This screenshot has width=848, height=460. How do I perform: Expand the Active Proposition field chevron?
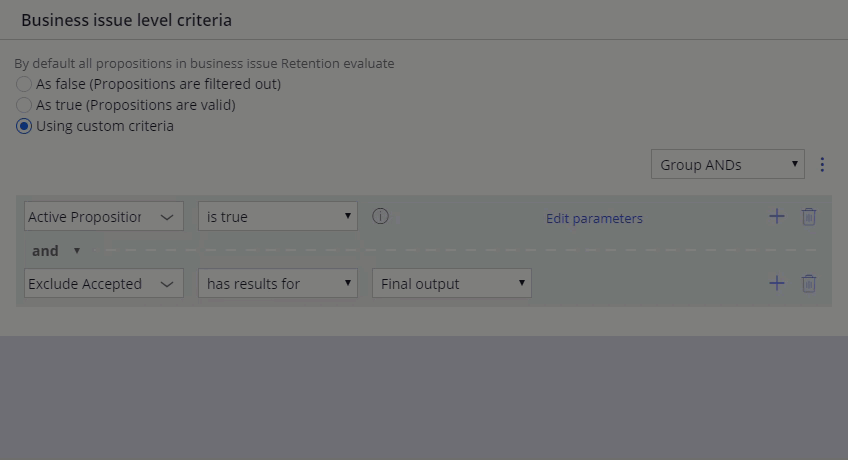pyautogui.click(x=167, y=217)
